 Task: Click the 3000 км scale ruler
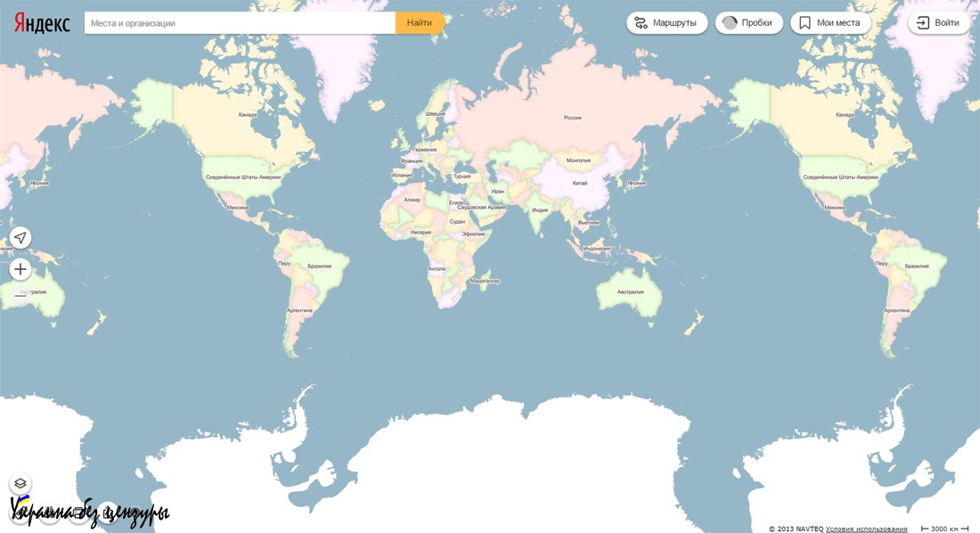(x=944, y=529)
